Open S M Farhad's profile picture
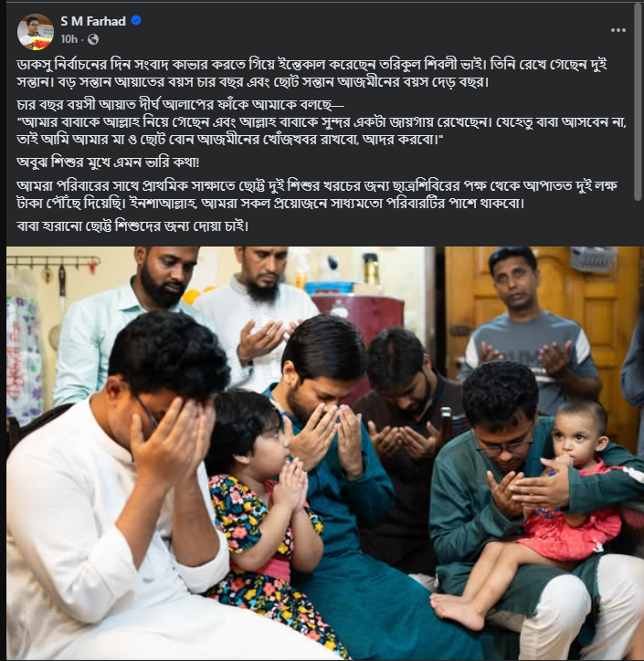The height and width of the screenshot is (661, 644). tap(36, 32)
